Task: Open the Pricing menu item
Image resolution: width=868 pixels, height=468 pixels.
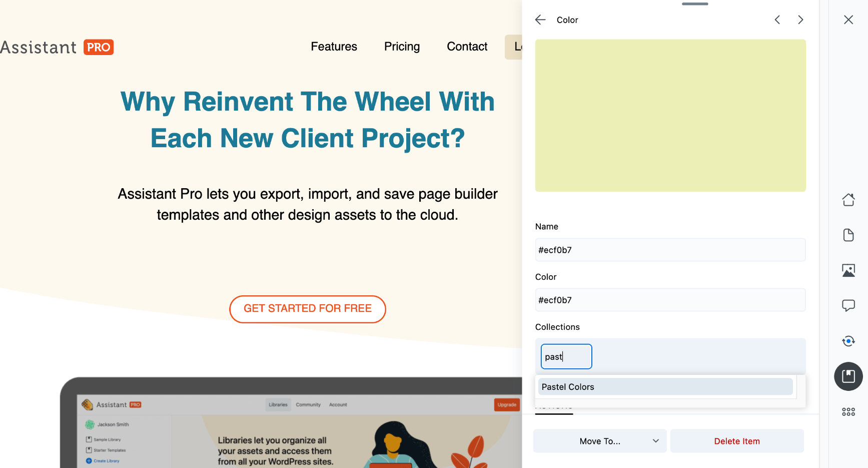Action: [402, 47]
